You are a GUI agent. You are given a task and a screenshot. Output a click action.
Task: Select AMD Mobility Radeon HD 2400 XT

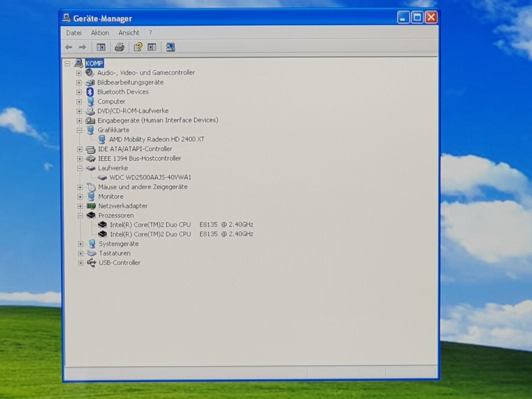(x=157, y=139)
